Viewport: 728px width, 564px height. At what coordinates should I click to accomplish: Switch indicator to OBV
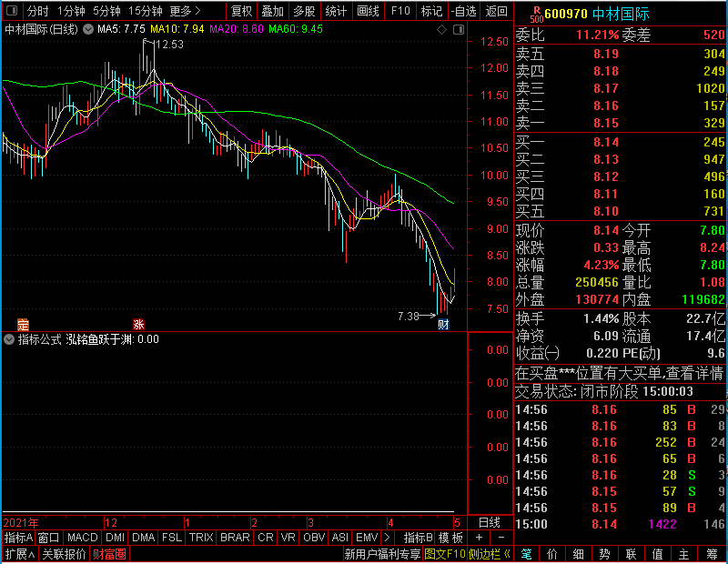[314, 538]
